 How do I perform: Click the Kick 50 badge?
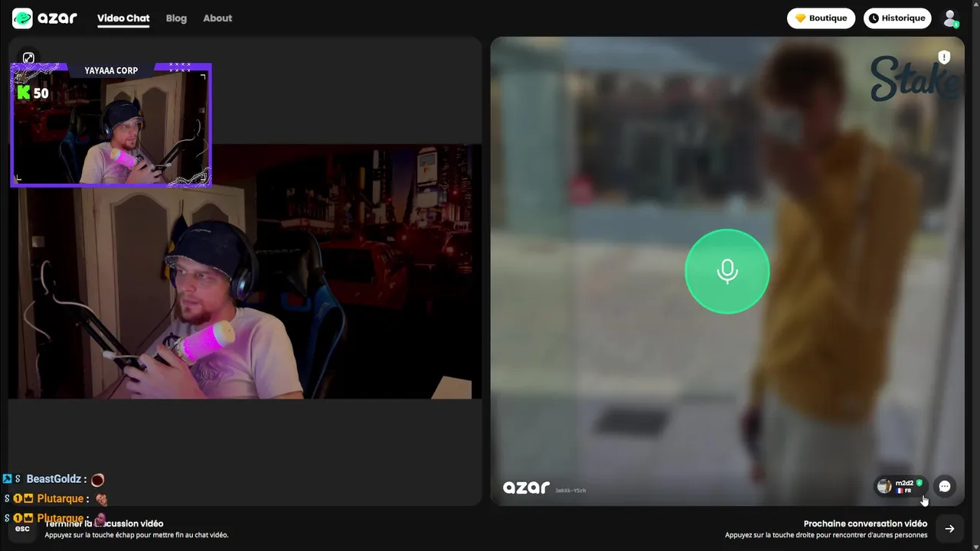click(x=33, y=93)
